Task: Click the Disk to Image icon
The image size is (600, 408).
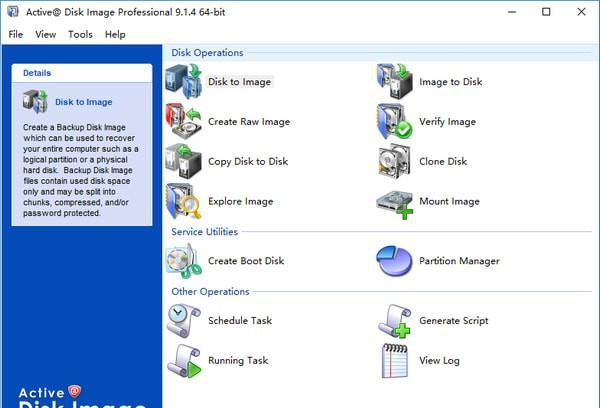Action: [x=184, y=82]
